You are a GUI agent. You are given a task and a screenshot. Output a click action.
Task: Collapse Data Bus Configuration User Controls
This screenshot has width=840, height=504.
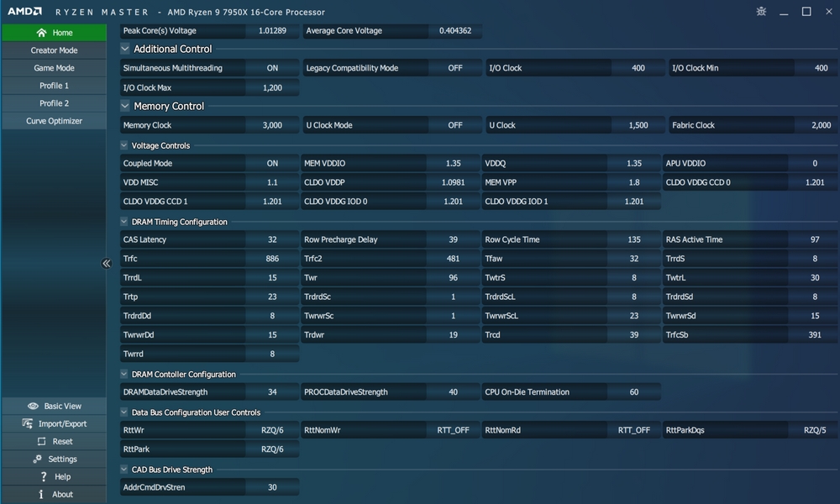[123, 412]
